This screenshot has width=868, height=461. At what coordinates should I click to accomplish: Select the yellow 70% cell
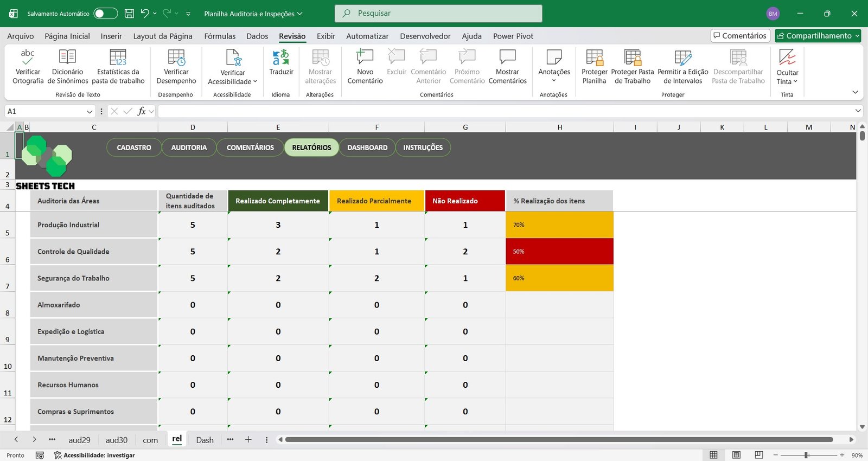click(x=559, y=225)
